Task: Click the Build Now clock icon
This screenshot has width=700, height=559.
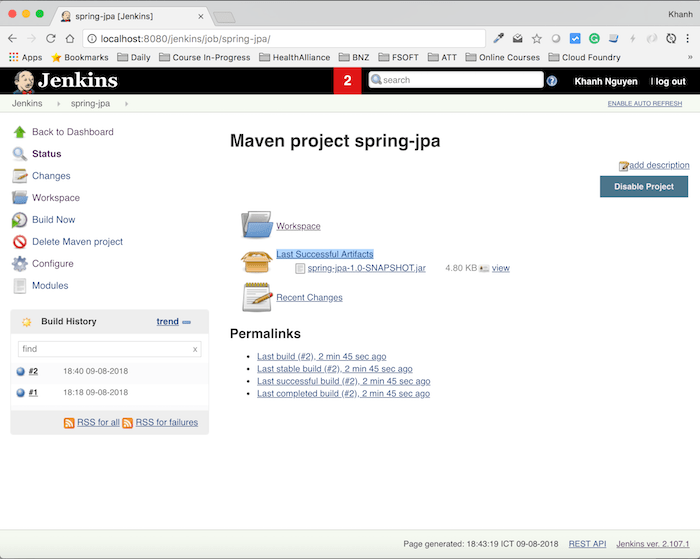Action: [19, 220]
